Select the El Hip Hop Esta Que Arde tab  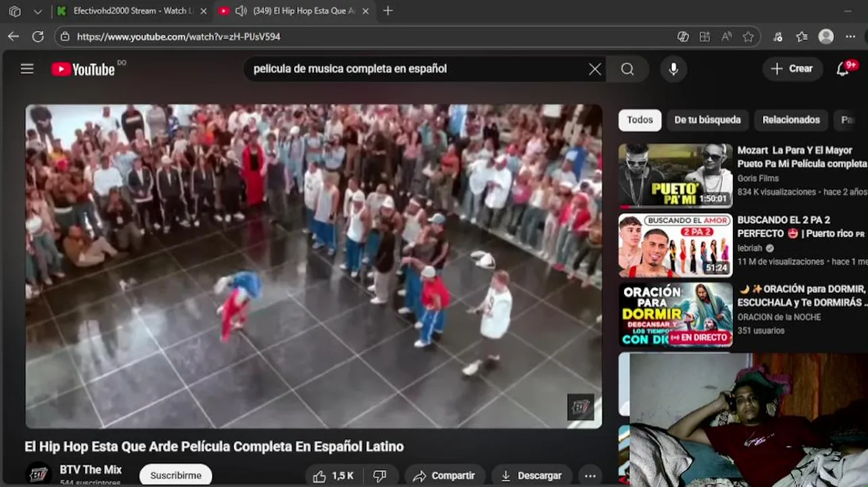[x=294, y=11]
